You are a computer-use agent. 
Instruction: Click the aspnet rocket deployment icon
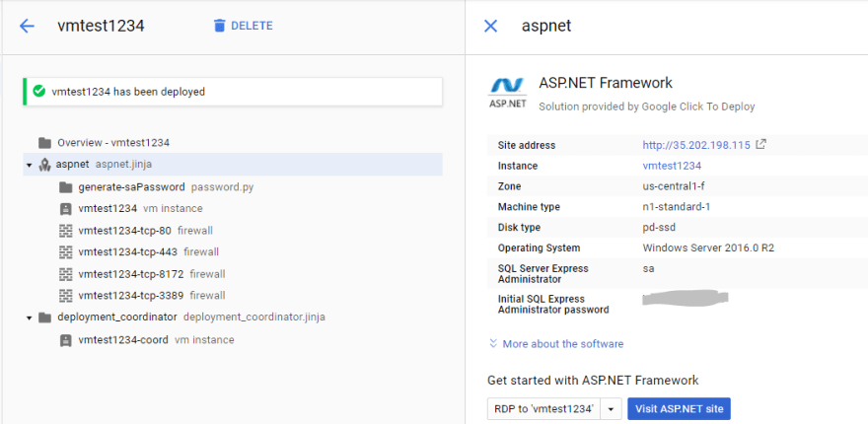pos(44,165)
